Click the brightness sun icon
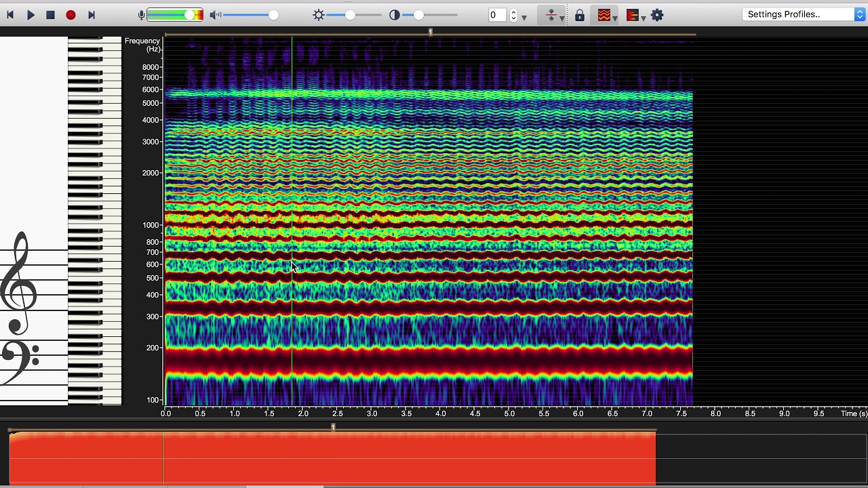Image resolution: width=868 pixels, height=488 pixels. tap(319, 15)
